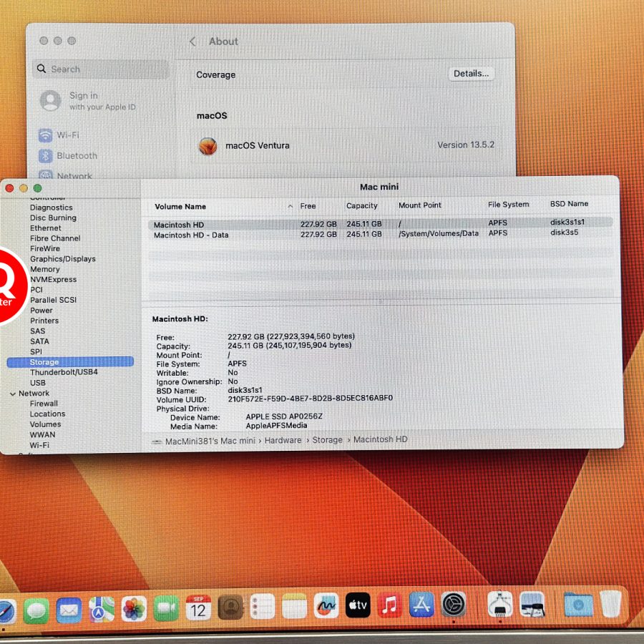Click the Volume UUID value text
This screenshot has width=644, height=644.
point(311,399)
